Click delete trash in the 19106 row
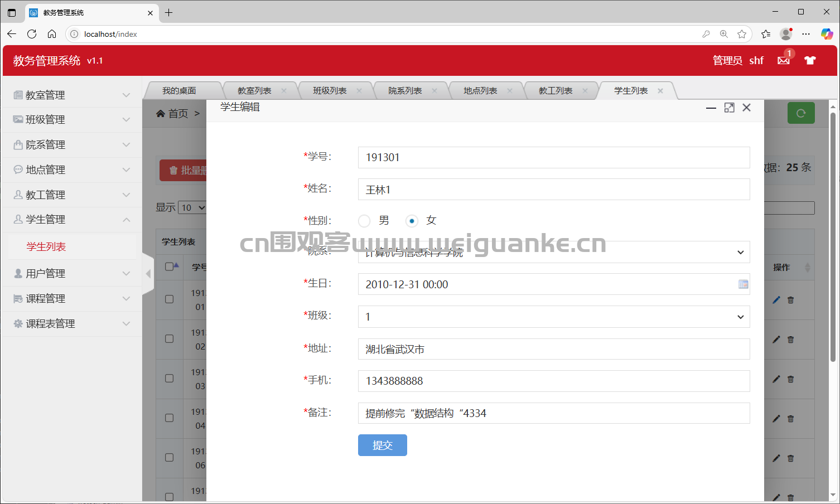Screen dimensions: 840x504 point(790,458)
